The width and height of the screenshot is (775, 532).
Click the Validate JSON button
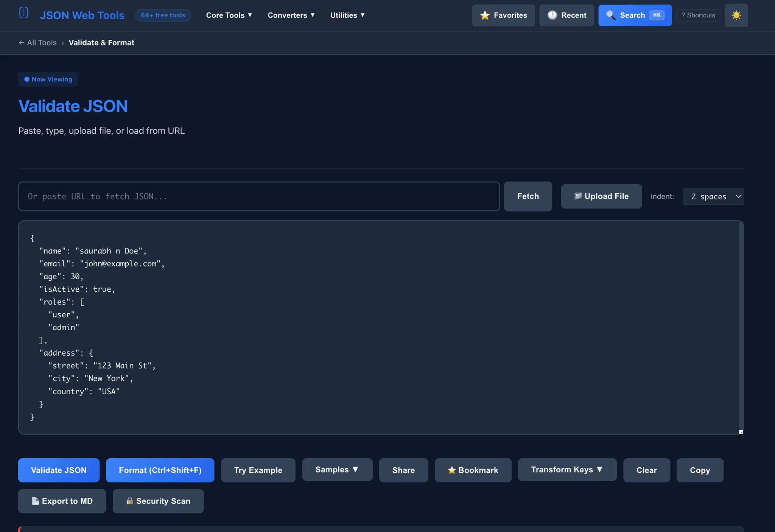pyautogui.click(x=59, y=470)
